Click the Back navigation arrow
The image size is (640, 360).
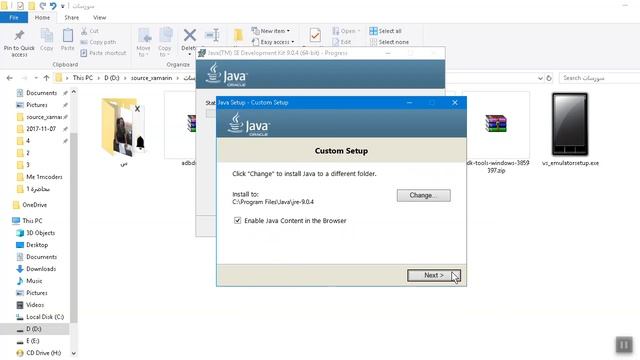(x=10, y=78)
